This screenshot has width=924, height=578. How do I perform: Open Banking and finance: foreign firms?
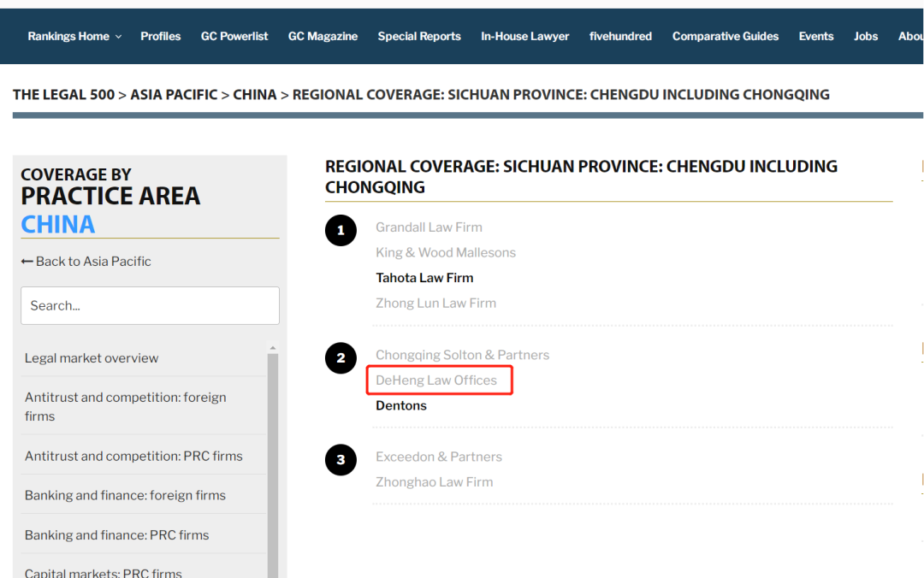click(125, 496)
